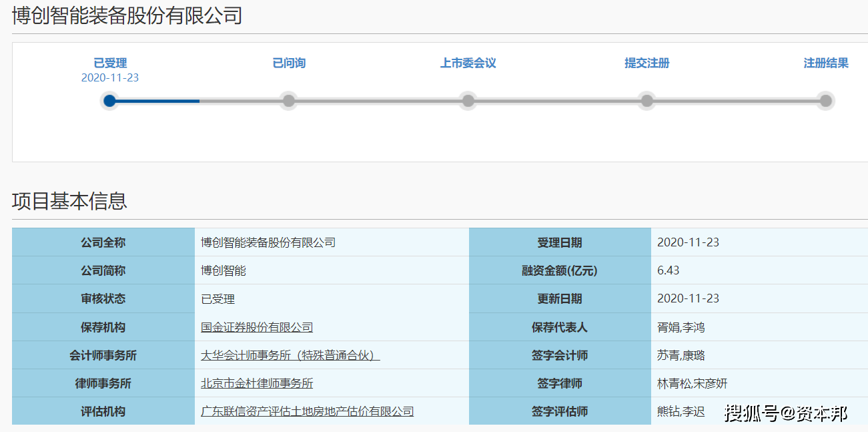Select the 已受理 stage label
This screenshot has width=868, height=432.
tap(110, 63)
